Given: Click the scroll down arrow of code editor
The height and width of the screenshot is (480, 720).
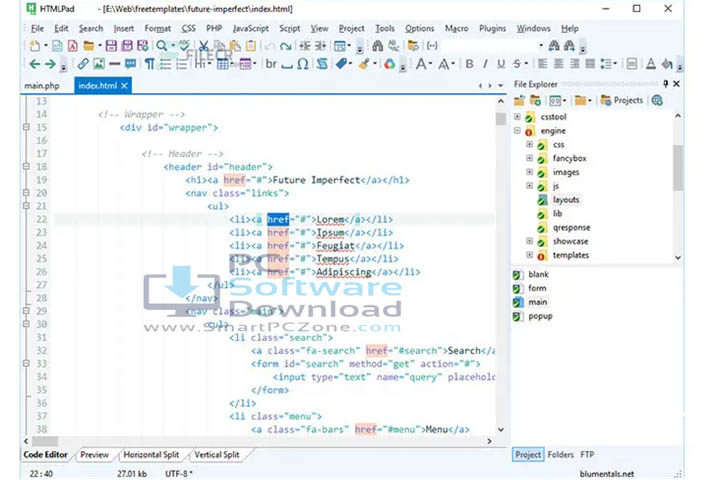Looking at the screenshot, I should coord(501,430).
